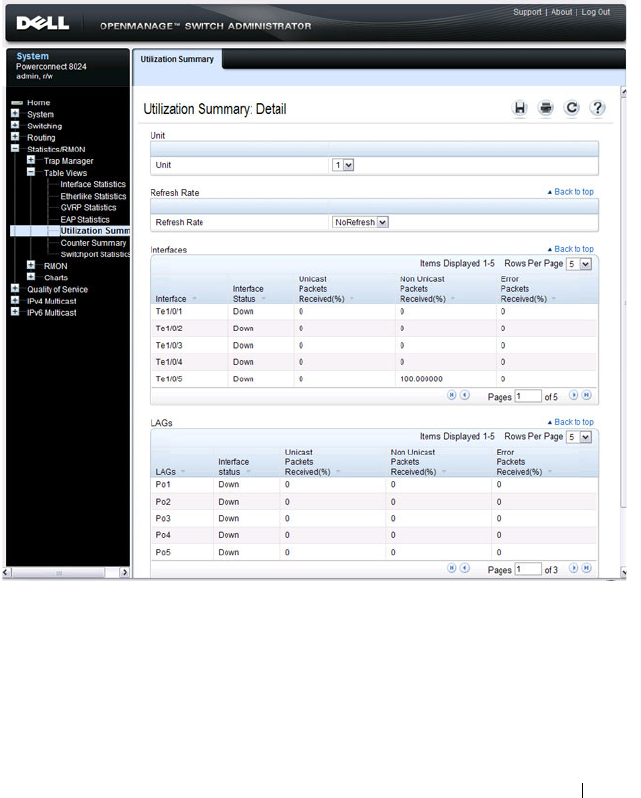641x798 pixels.
Task: Go to next page in Interfaces table
Action: (573, 395)
